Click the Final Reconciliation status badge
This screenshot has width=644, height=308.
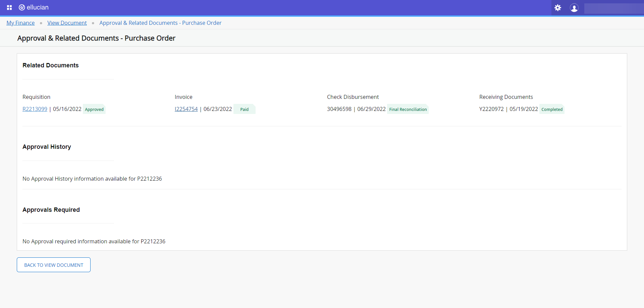pos(408,109)
